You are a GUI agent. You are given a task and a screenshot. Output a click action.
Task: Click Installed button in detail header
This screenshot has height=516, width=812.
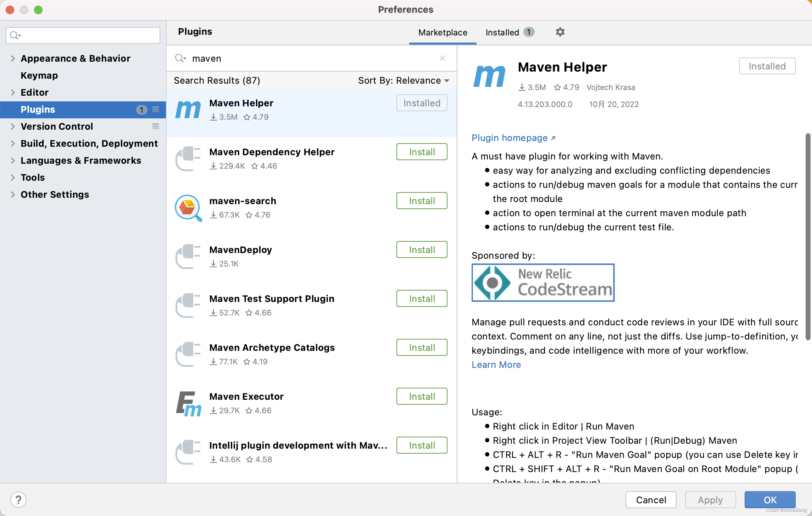pos(767,66)
